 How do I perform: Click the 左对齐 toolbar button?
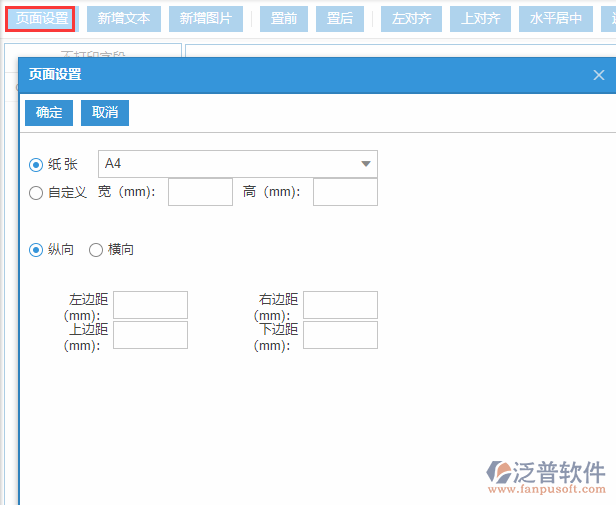click(x=411, y=18)
